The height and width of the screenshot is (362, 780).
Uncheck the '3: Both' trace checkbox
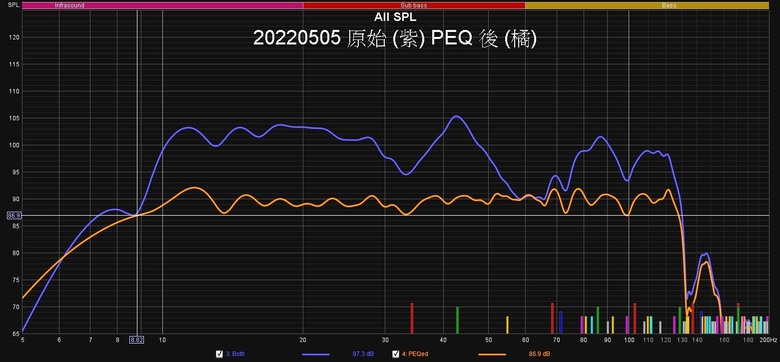[218, 354]
